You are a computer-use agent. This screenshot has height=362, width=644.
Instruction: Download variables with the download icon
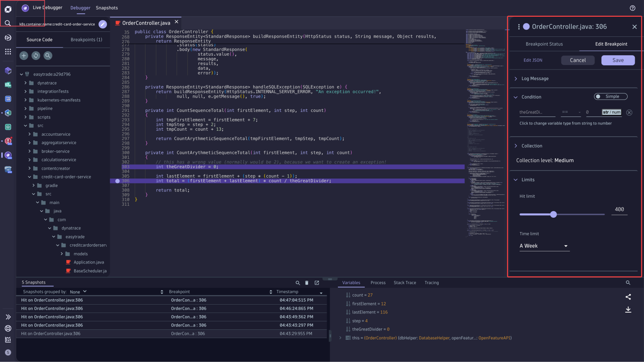[628, 309]
